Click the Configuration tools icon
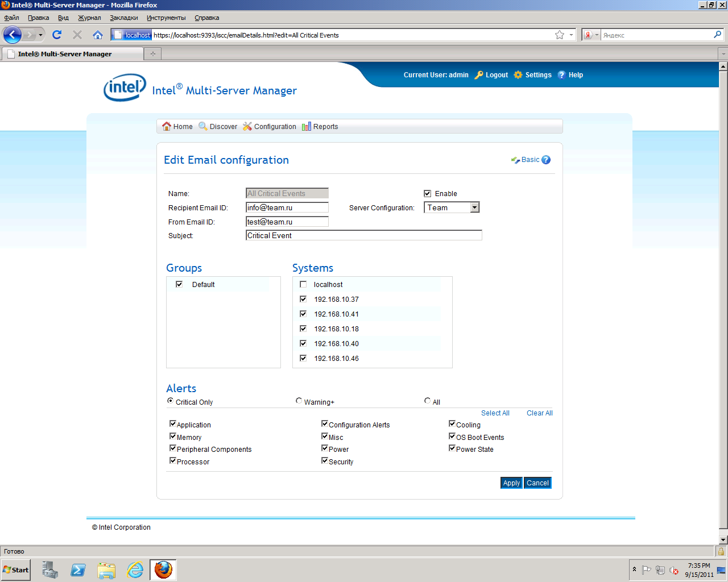The height and width of the screenshot is (582, 728). point(247,126)
